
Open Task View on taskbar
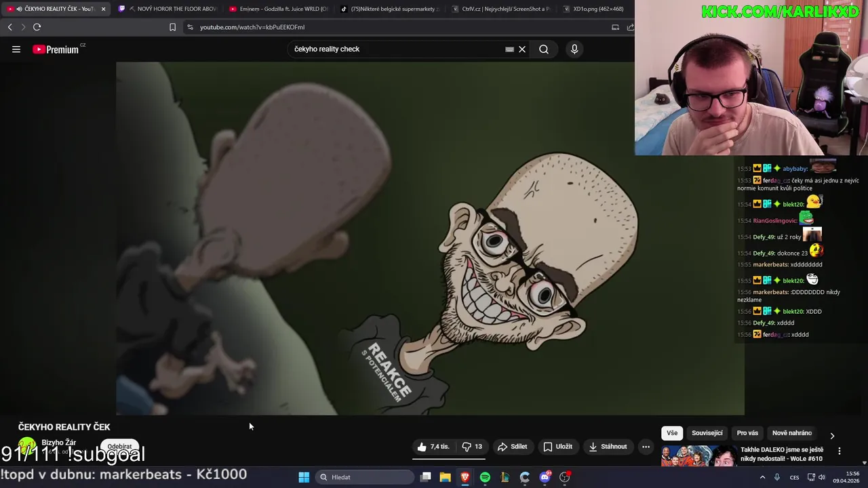[x=426, y=477]
